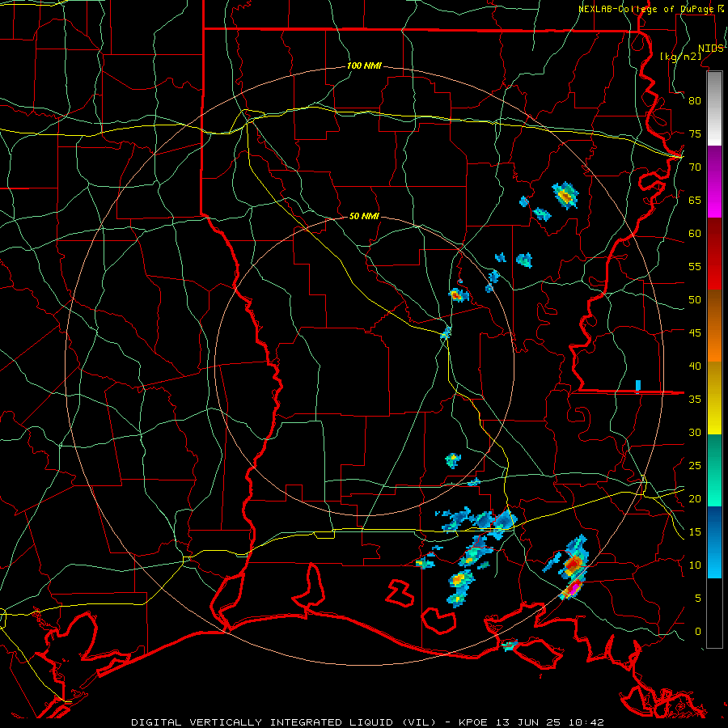Screen dimensions: 728x728
Task: Click the "NIDS" label above the color scale
Action: (711, 48)
